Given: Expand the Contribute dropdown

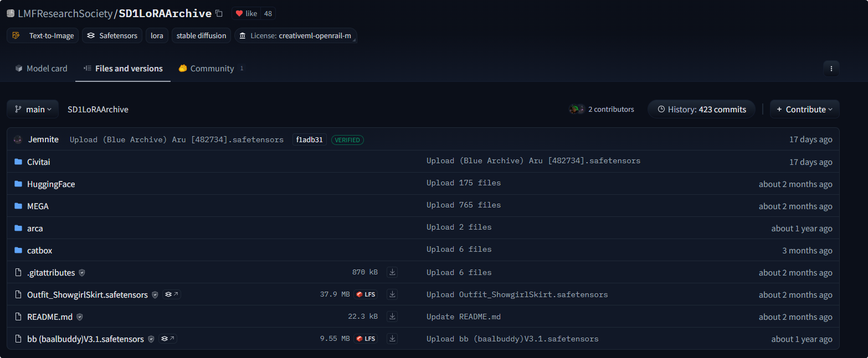Looking at the screenshot, I should tap(804, 109).
